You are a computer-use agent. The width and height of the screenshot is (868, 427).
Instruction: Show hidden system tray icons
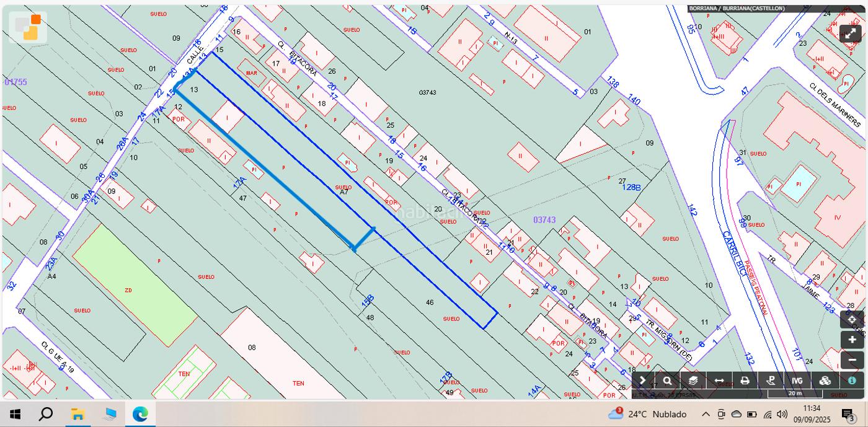[x=706, y=414]
